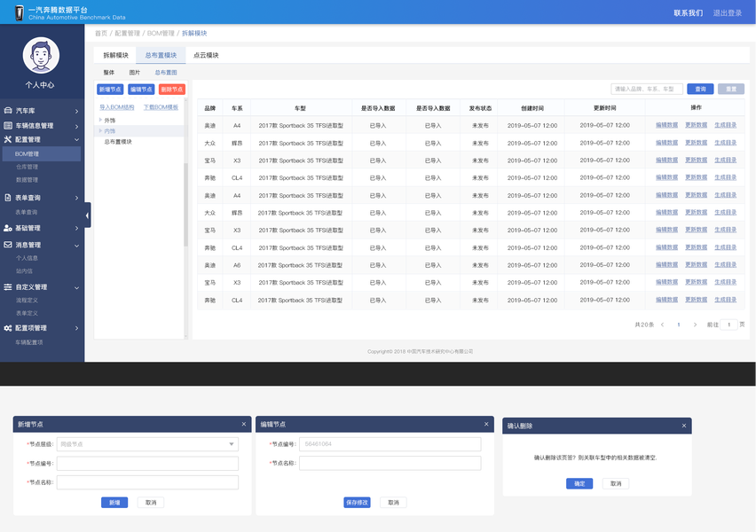This screenshot has width=756, height=532.
Task: Click the 编辑节点 button
Action: [x=141, y=90]
